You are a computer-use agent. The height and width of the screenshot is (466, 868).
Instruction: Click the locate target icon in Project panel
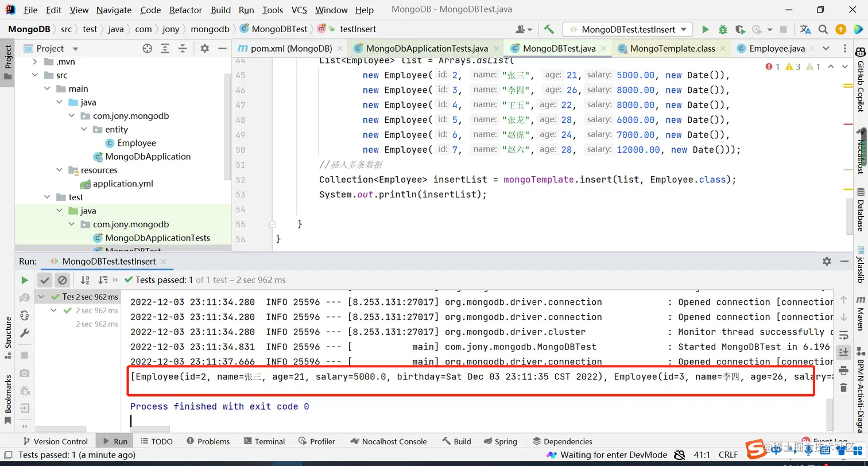click(x=147, y=49)
